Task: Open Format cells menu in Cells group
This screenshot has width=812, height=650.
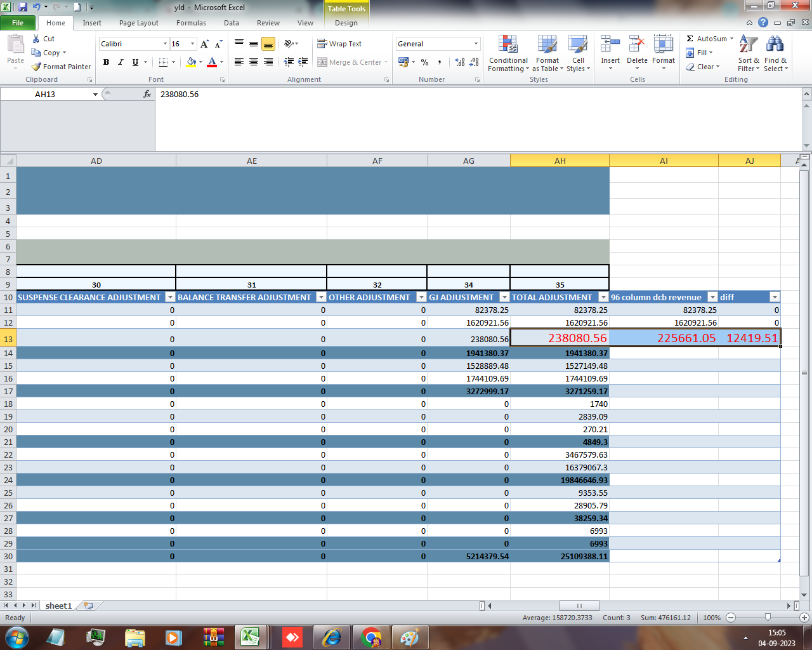Action: coord(664,52)
